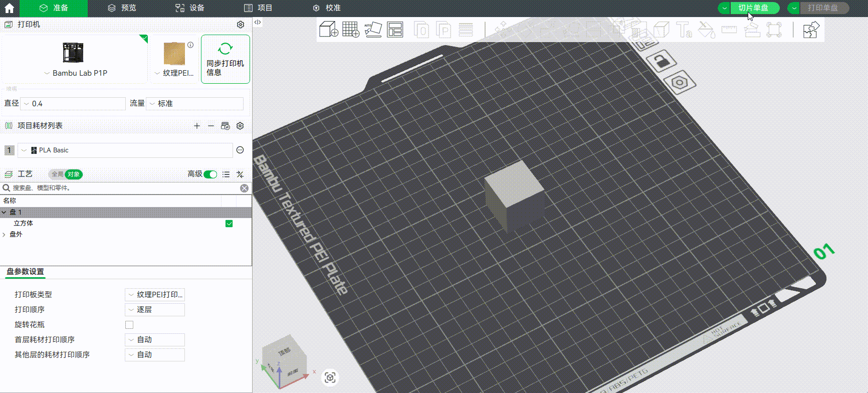
Task: Open the PLA Basic filament dropdown
Action: [125, 150]
